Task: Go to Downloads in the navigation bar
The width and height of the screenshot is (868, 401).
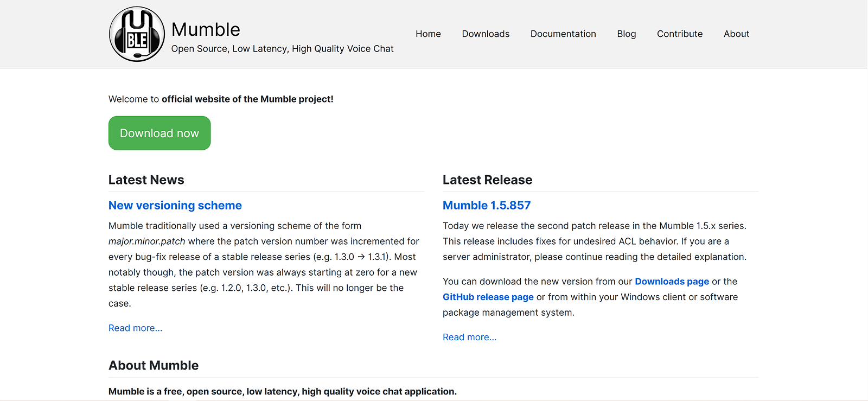Action: (486, 34)
